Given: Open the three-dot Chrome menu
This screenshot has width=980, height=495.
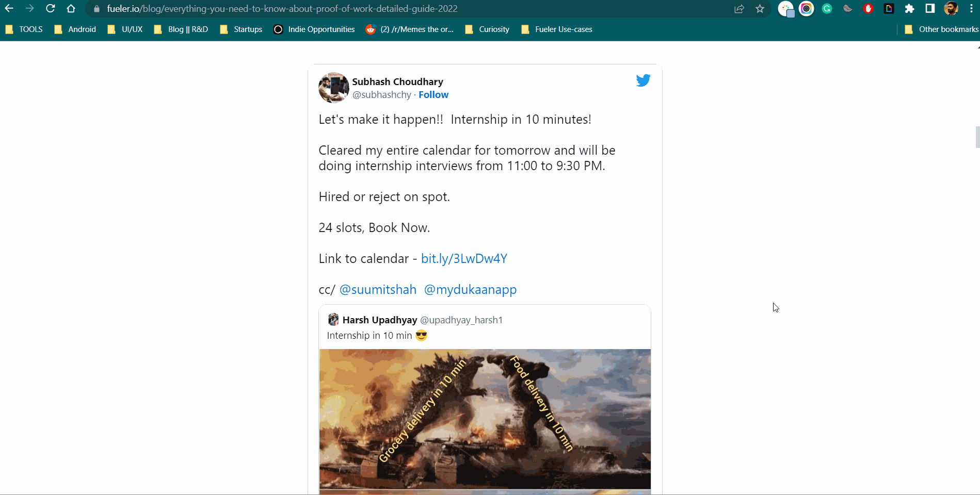Looking at the screenshot, I should click(x=972, y=9).
